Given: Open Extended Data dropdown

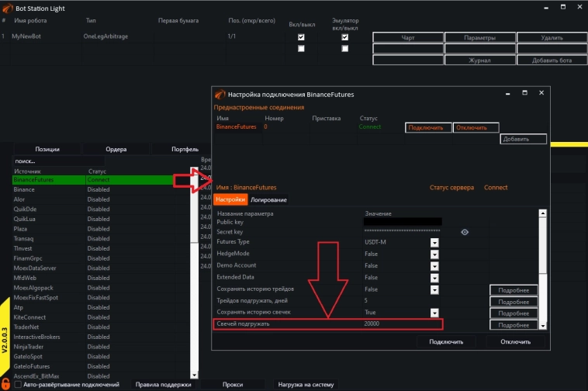Looking at the screenshot, I should point(434,279).
